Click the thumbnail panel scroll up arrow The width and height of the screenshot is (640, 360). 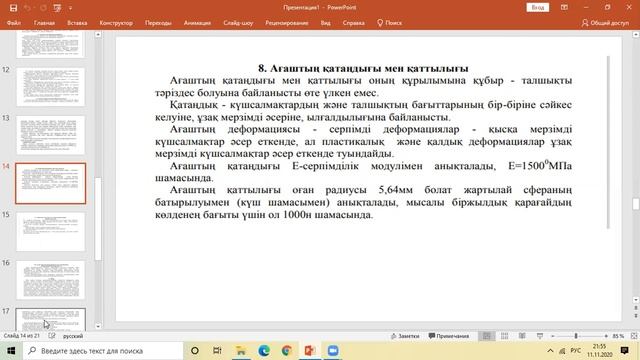click(98, 35)
